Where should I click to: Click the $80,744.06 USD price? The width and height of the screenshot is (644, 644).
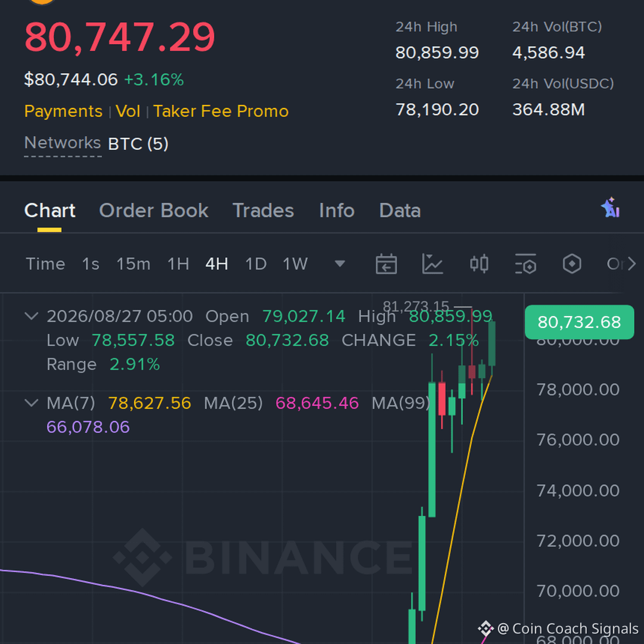click(71, 79)
